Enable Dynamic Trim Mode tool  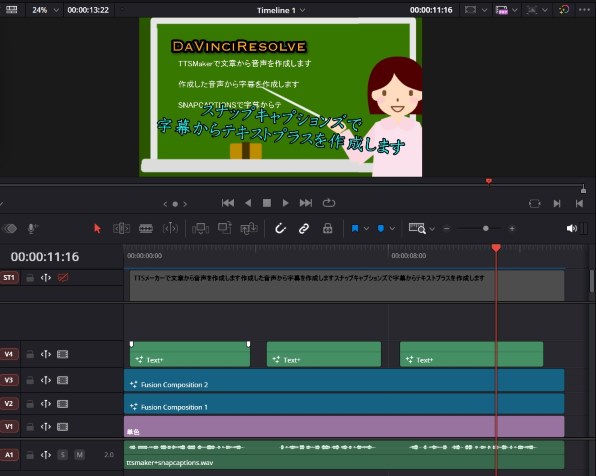click(x=170, y=228)
